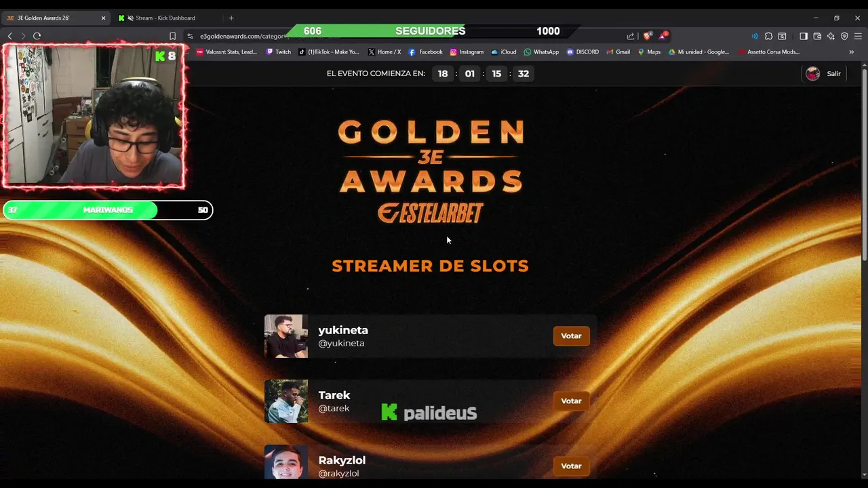Screen dimensions: 868x488
Task: Close the 3E Golden Awards tab
Action: point(103,18)
